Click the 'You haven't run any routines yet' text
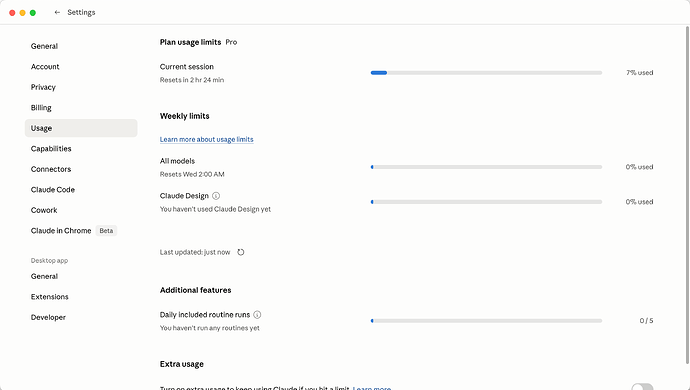The image size is (690, 390). tap(209, 328)
